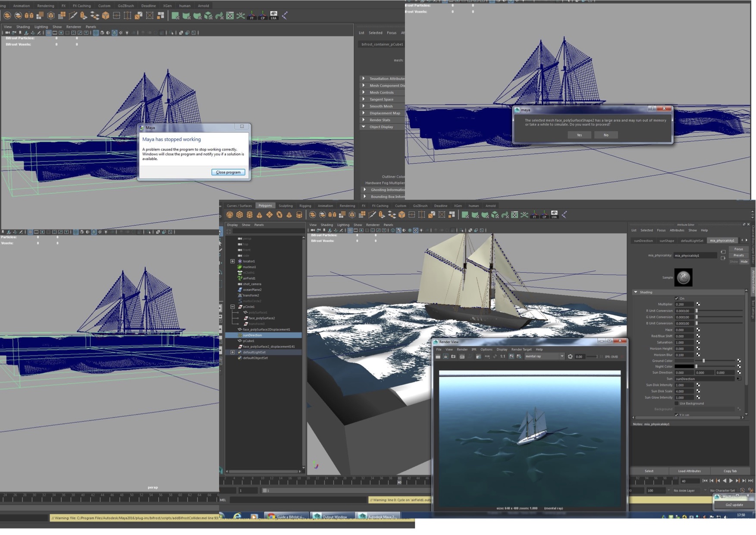
Task: Click the 1:1 real size button
Action: tap(502, 357)
